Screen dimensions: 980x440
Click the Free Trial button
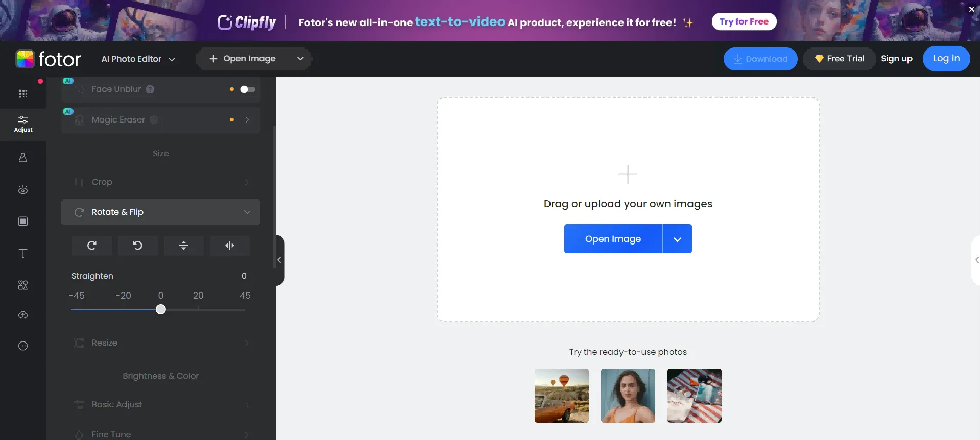(839, 59)
